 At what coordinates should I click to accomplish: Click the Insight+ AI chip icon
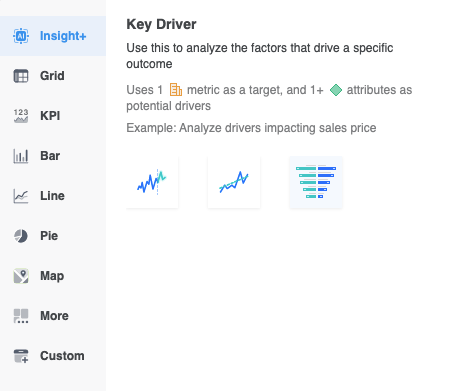tap(21, 36)
